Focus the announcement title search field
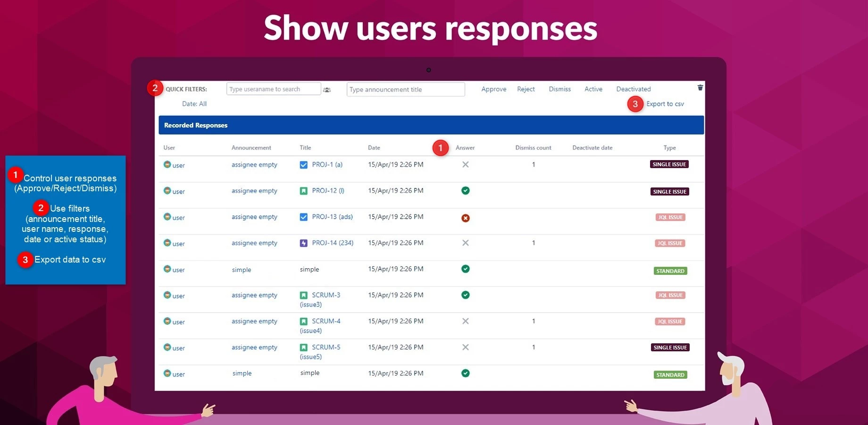This screenshot has height=425, width=868. [x=406, y=89]
